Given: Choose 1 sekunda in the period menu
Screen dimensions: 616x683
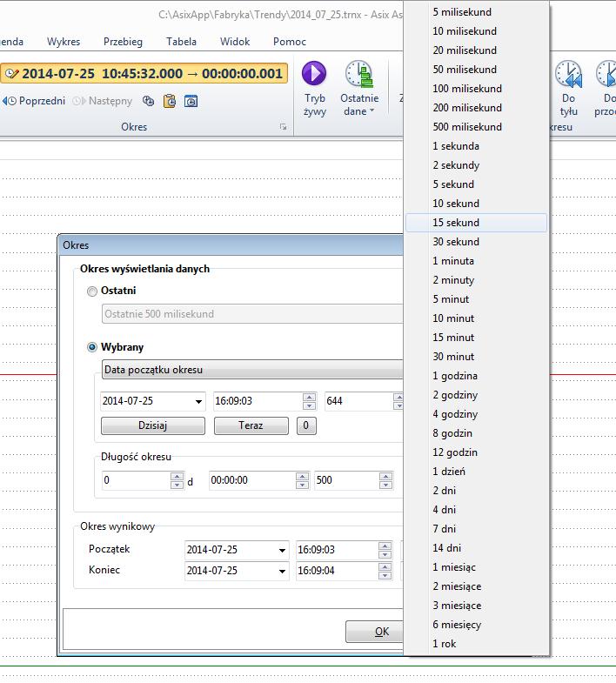Looking at the screenshot, I should [476, 146].
